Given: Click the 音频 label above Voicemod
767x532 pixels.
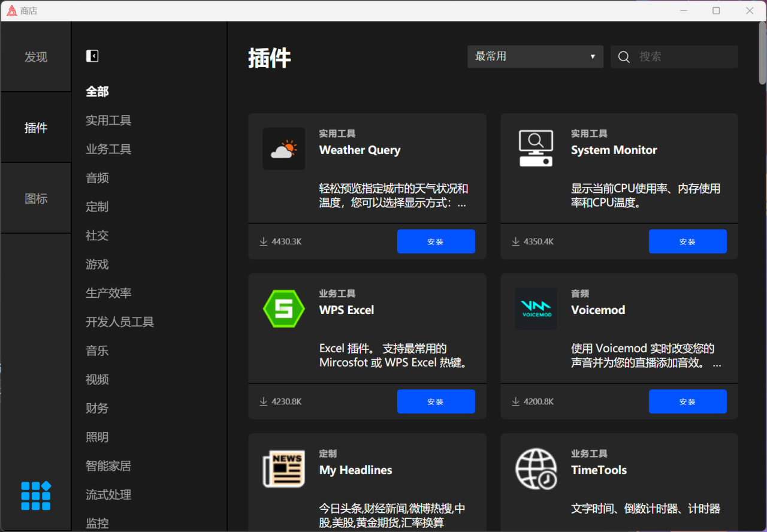Looking at the screenshot, I should 580,294.
